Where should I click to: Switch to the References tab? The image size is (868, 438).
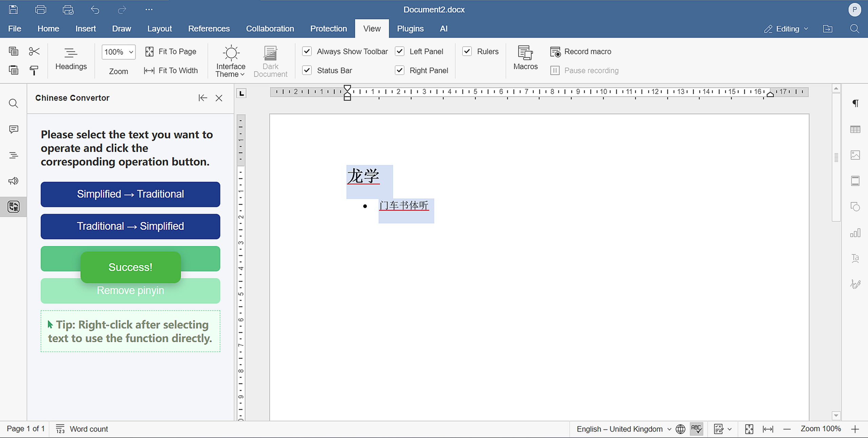tap(209, 29)
